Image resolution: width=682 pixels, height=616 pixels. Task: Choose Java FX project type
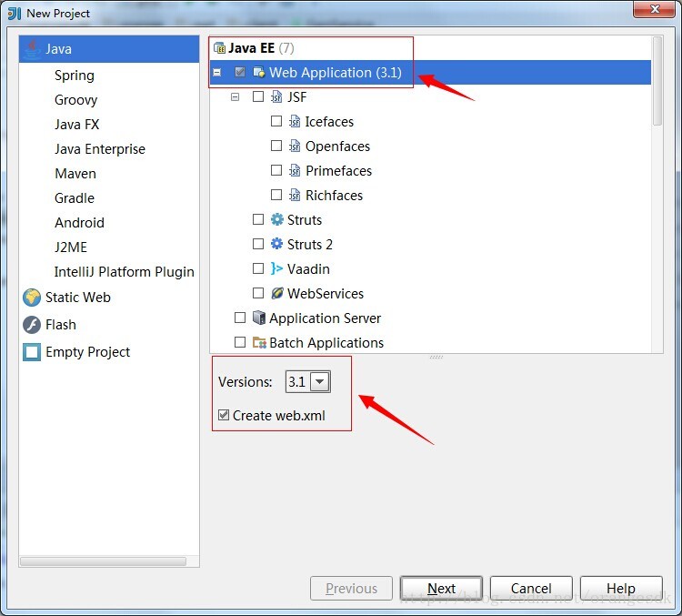pos(77,125)
